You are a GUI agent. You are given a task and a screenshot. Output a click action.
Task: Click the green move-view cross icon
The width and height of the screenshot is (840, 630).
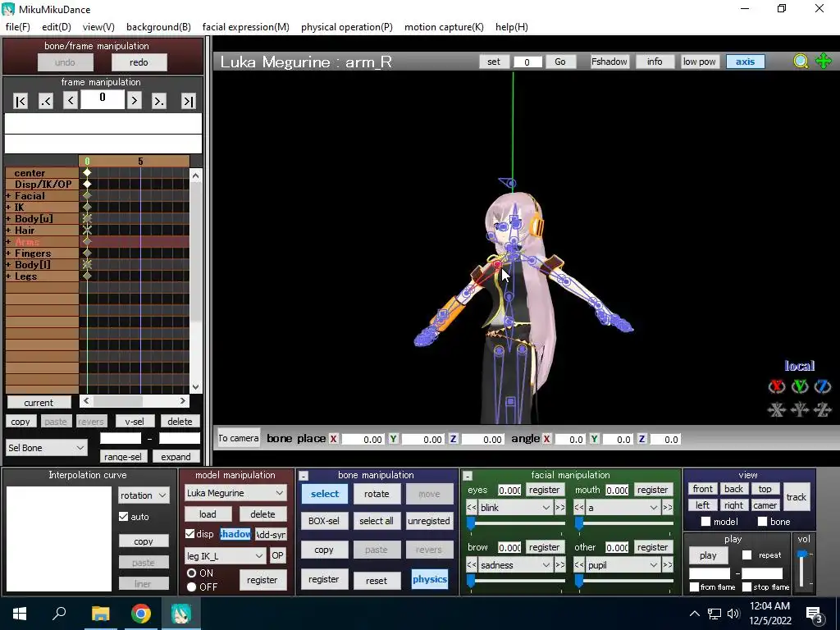click(x=824, y=61)
